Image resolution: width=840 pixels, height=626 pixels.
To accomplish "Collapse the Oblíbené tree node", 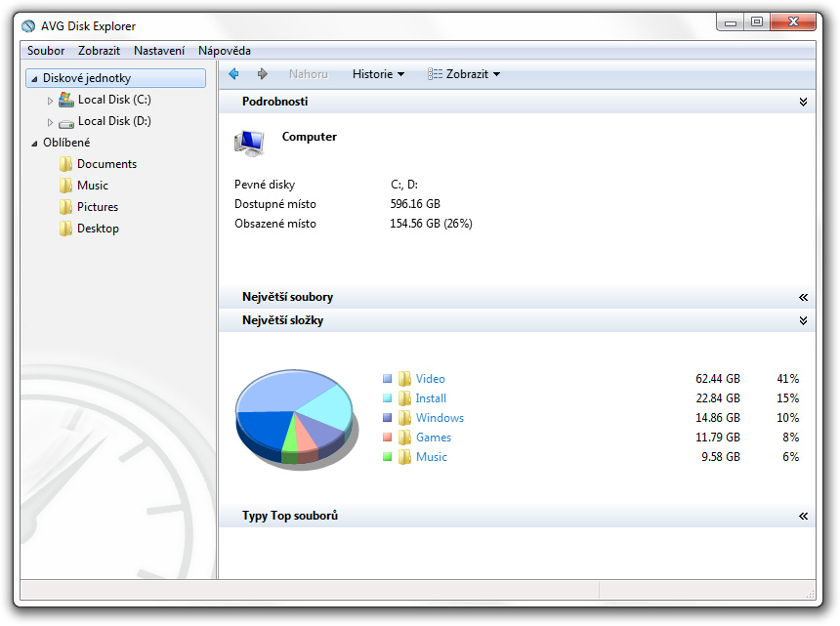I will [34, 143].
